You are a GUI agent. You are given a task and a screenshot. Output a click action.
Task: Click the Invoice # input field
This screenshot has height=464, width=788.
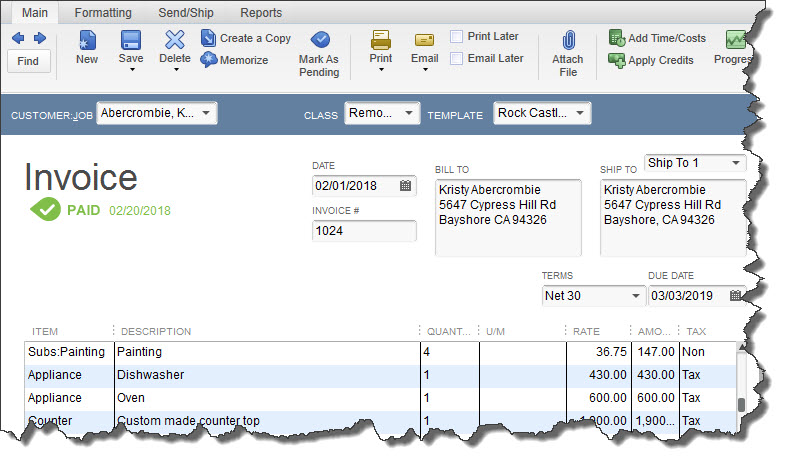tap(364, 231)
